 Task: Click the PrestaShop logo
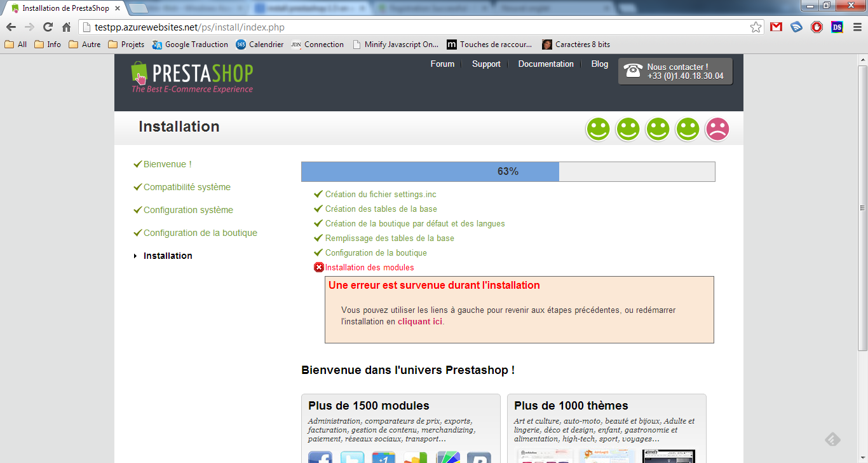pyautogui.click(x=192, y=77)
